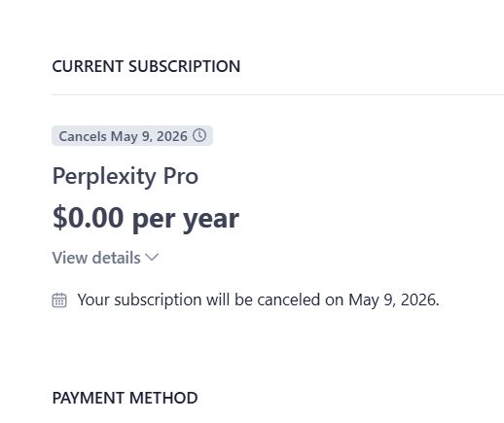Viewport: 504px width, 423px height.
Task: Open the View details link
Action: [x=105, y=258]
